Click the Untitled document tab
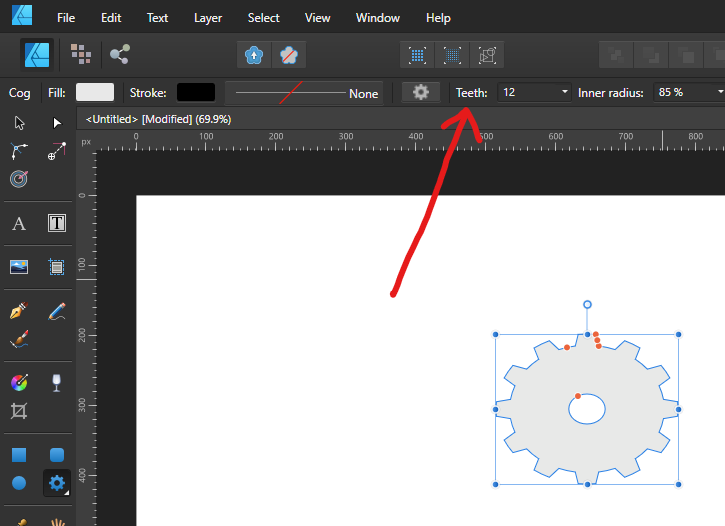This screenshot has width=725, height=526. [158, 119]
